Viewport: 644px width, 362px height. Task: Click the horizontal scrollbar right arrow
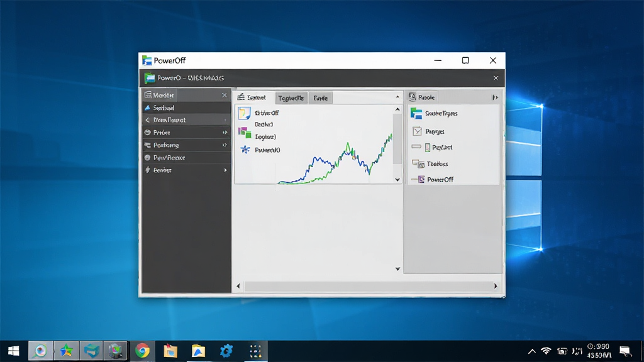pyautogui.click(x=496, y=286)
